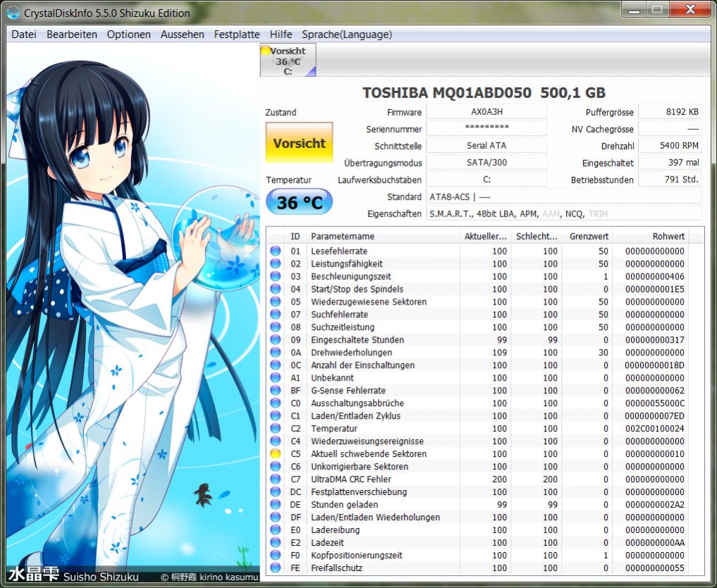Open the Bearbeiten menu
This screenshot has height=588, width=717.
click(72, 35)
